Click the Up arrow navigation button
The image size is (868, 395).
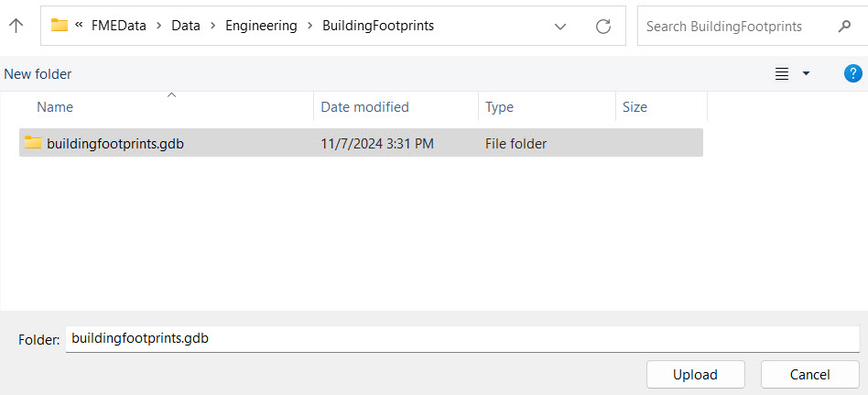pyautogui.click(x=16, y=27)
